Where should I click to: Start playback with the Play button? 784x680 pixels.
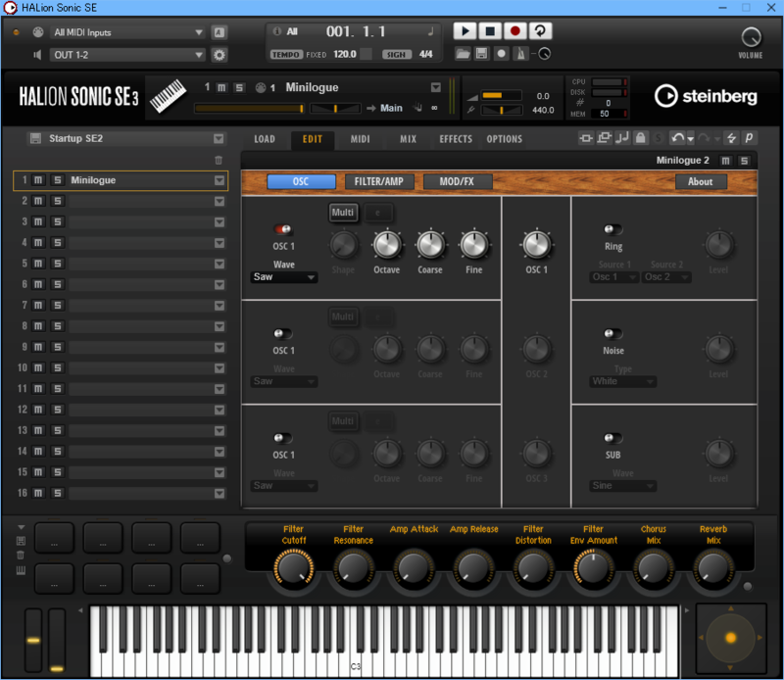click(x=465, y=31)
